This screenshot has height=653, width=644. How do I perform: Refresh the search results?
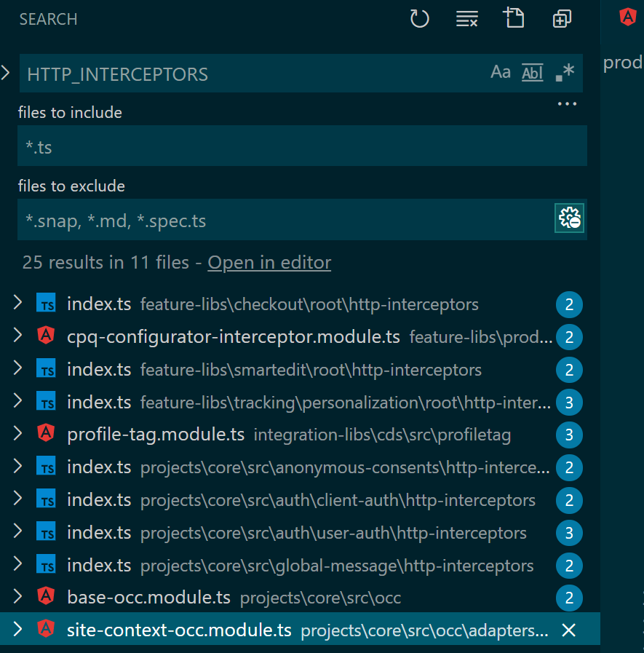click(x=420, y=19)
